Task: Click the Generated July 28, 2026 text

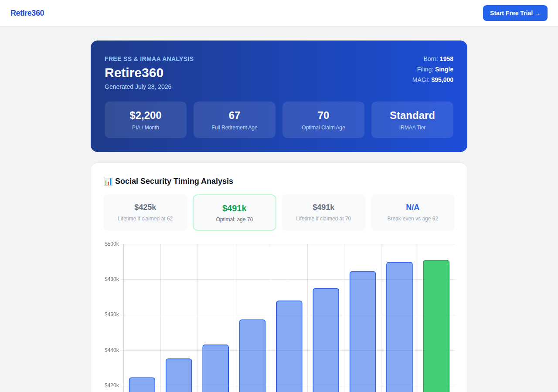Action: (138, 87)
